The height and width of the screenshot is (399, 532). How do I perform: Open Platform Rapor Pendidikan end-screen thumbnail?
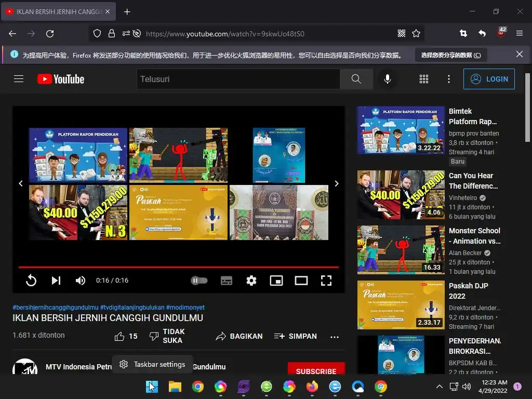click(x=78, y=155)
